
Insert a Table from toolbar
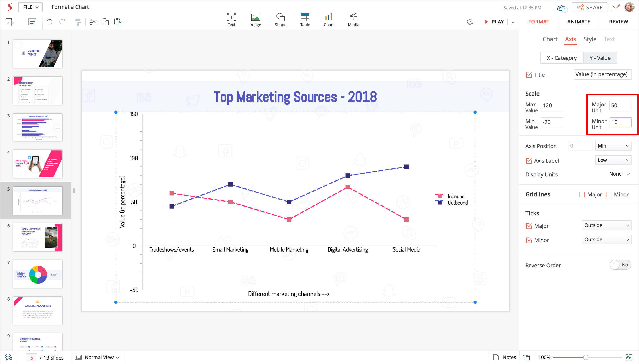[x=305, y=20]
